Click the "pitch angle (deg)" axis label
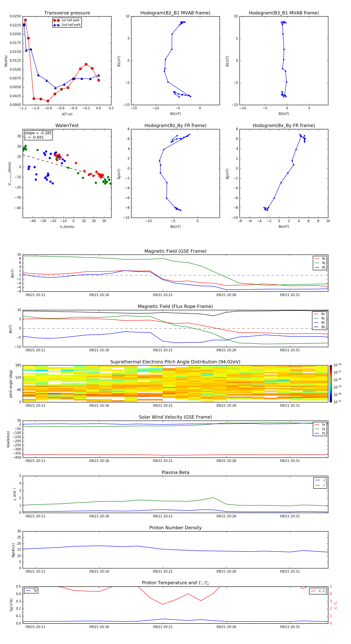Image resolution: width=351 pixels, height=644 pixels. click(11, 384)
